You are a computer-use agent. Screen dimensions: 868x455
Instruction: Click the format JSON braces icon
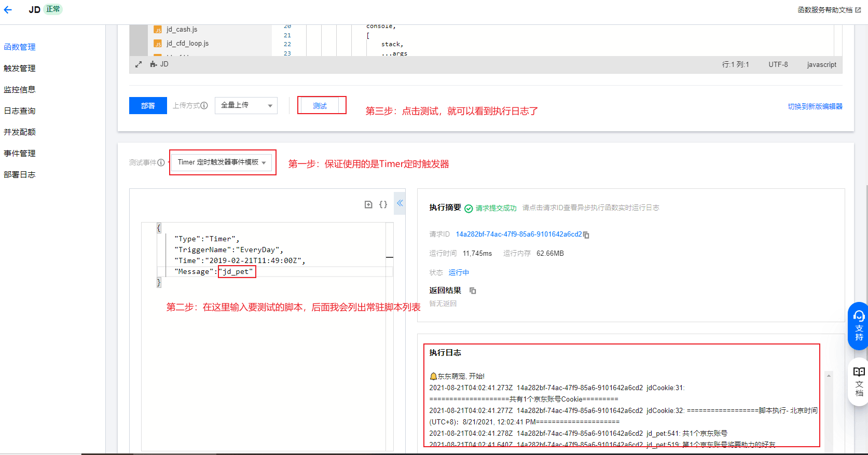[x=383, y=204]
